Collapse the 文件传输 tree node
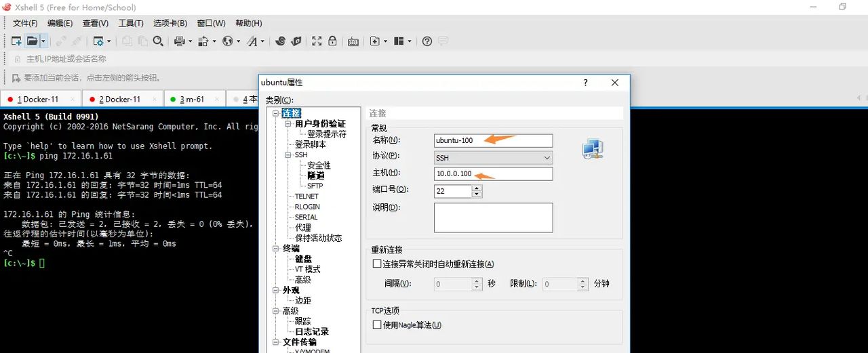The image size is (868, 353). tap(275, 342)
